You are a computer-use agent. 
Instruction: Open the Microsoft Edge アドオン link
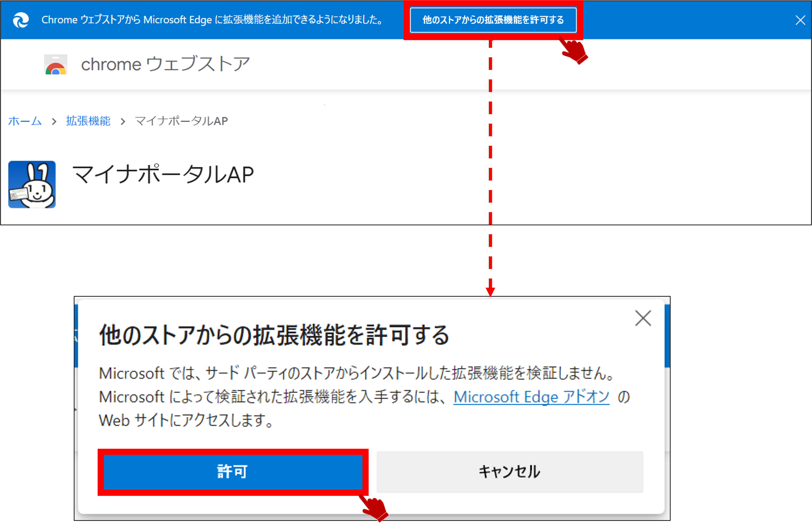[531, 397]
